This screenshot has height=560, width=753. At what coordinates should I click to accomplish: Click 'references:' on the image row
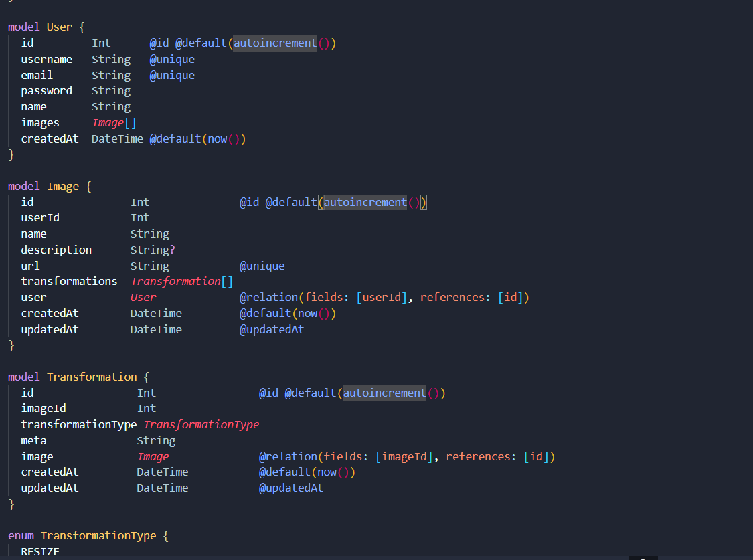tap(481, 457)
